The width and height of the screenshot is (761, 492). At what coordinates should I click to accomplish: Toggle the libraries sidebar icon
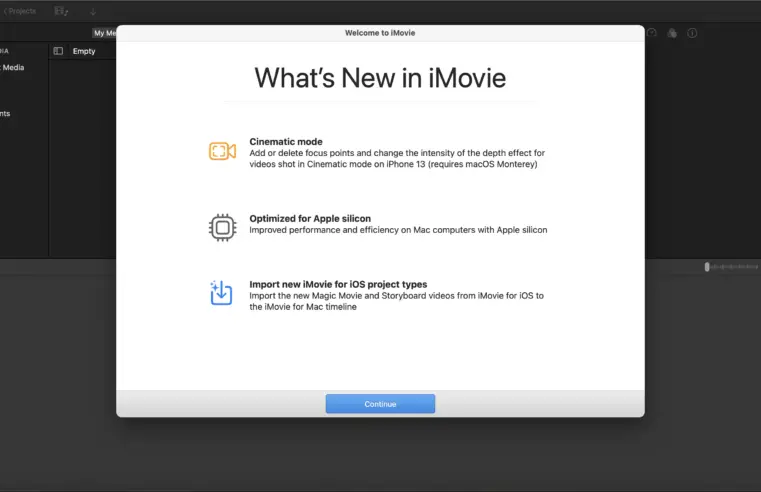coord(58,51)
